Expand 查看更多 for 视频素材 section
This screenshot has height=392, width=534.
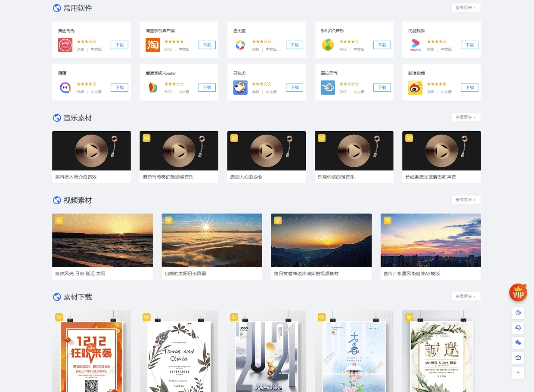point(466,200)
